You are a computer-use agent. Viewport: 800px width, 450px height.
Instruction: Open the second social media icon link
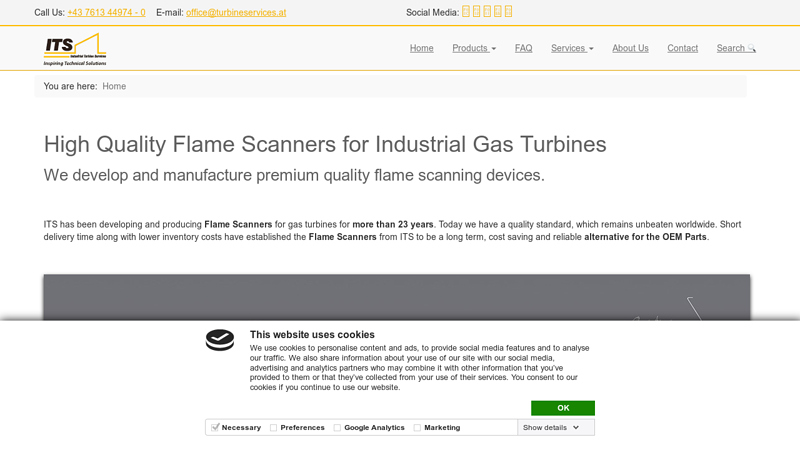(476, 12)
